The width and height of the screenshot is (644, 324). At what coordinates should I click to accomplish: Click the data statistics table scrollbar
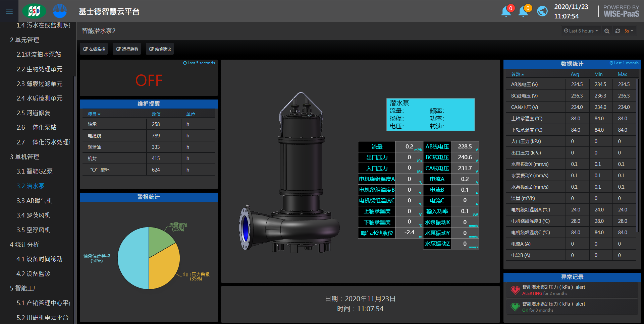[x=637, y=154]
